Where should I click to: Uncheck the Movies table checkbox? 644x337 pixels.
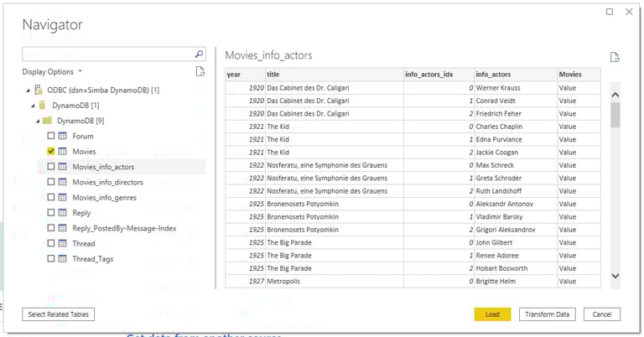click(51, 152)
